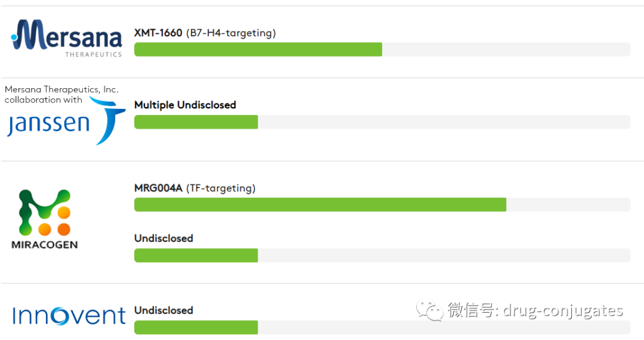Click the 'Mersana Therapeutics, Inc. collaboration with' text
Image resolution: width=644 pixels, height=340 pixels.
(x=61, y=94)
